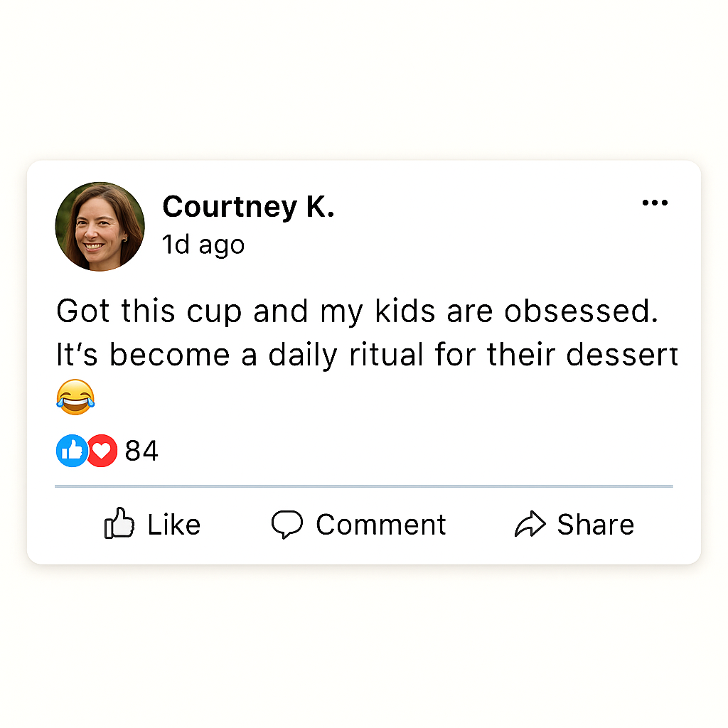This screenshot has width=728, height=728.
Task: Click the post line starting "Got this cup"
Action: pyautogui.click(x=355, y=311)
